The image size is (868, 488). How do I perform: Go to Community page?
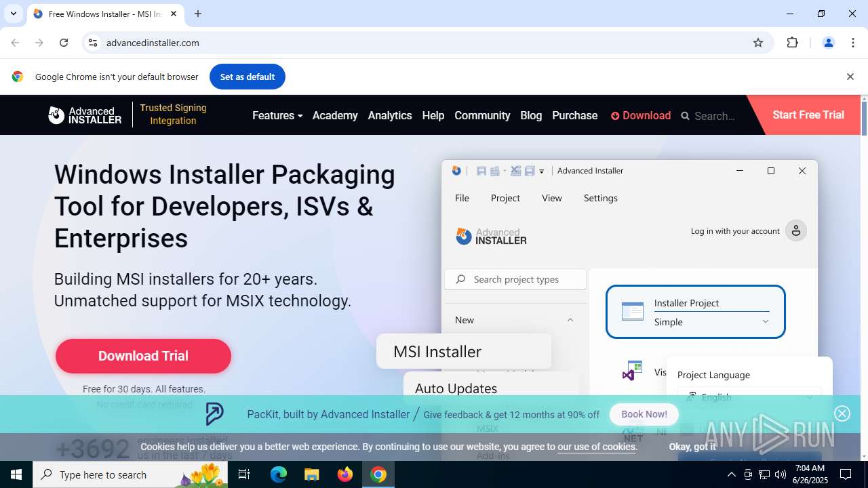coord(482,116)
